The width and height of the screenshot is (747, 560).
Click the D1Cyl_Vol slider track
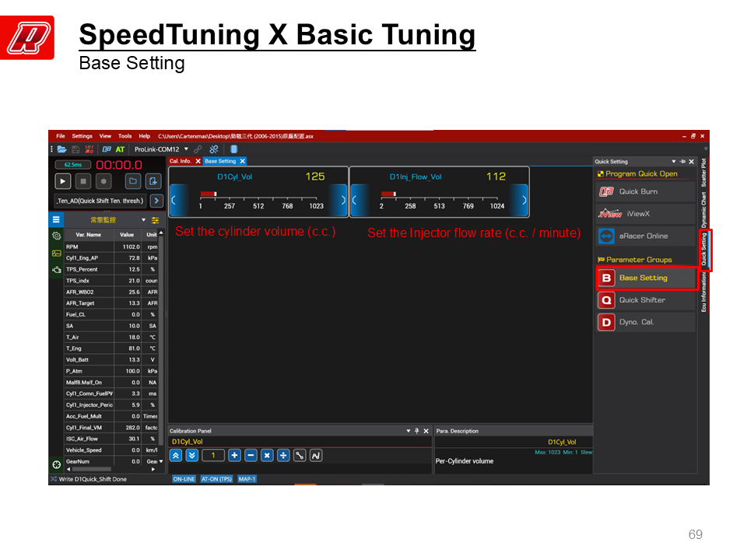coord(258,195)
